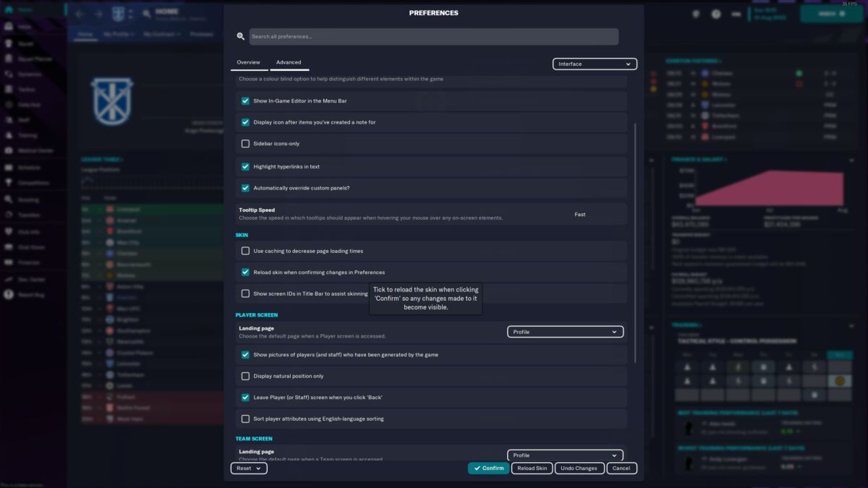The height and width of the screenshot is (488, 868).
Task: Open the My Profile tab behind the dialog
Action: 119,34
